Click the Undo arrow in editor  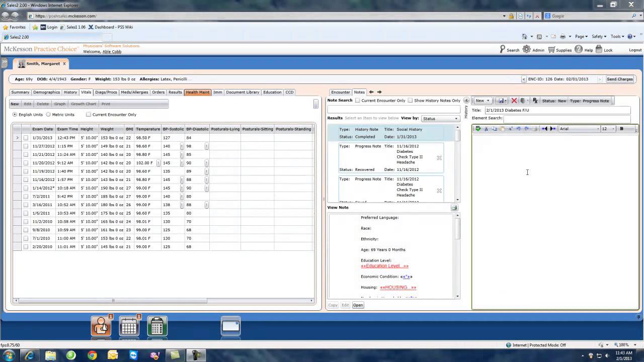pyautogui.click(x=518, y=129)
